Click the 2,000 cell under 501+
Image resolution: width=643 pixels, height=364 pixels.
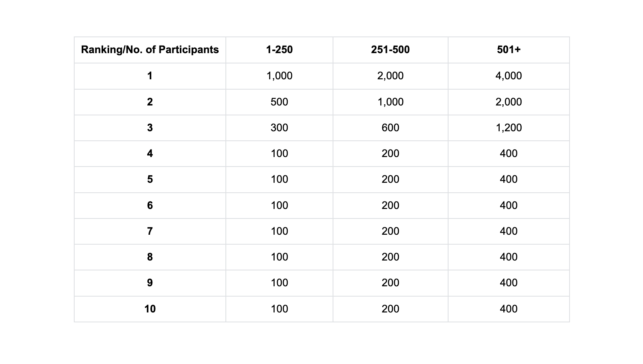tap(509, 102)
